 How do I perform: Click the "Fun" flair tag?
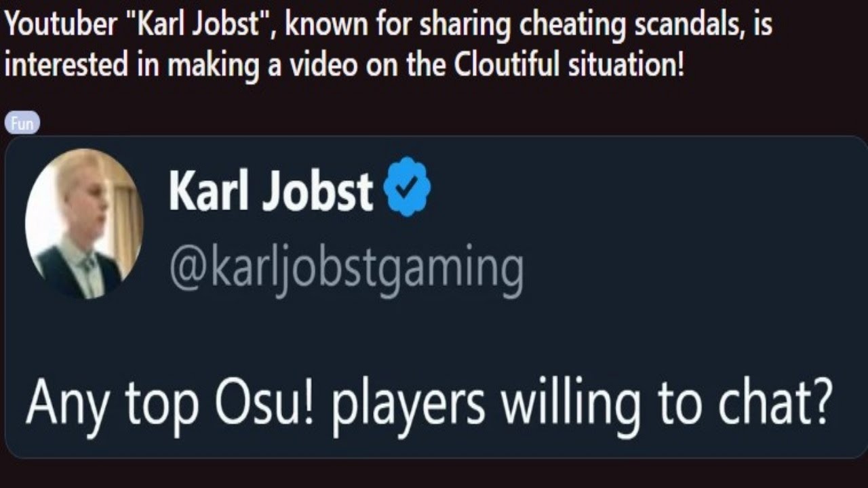pyautogui.click(x=22, y=123)
